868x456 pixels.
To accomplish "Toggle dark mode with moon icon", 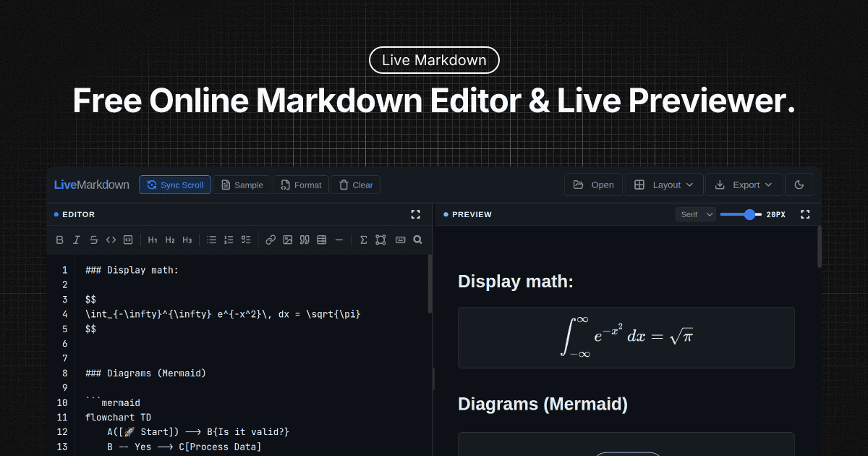I will pyautogui.click(x=799, y=185).
